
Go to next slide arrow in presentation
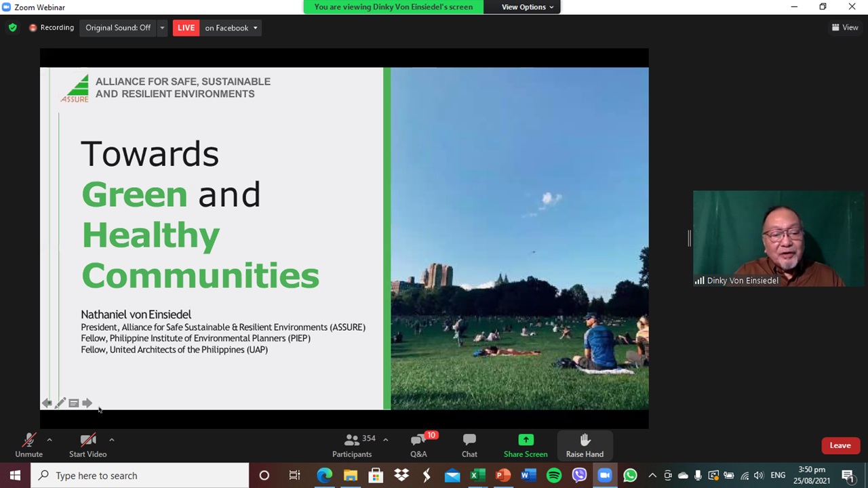pos(87,403)
